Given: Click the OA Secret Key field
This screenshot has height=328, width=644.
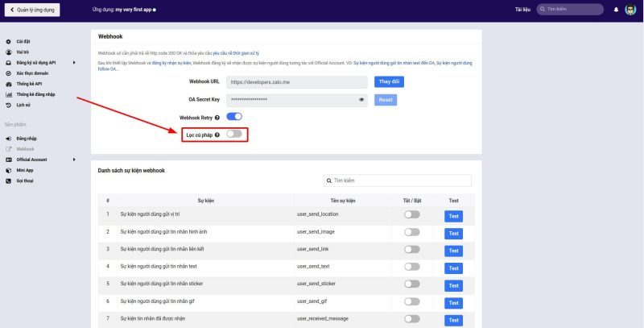Looking at the screenshot, I should 297,100.
